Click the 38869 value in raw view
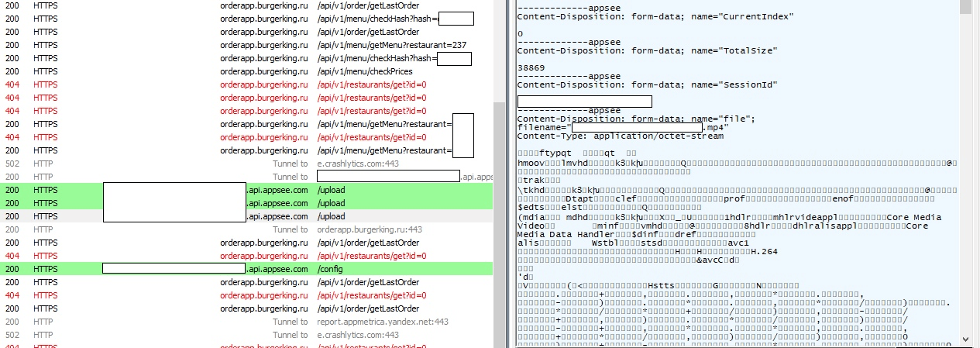The width and height of the screenshot is (980, 348). (531, 67)
